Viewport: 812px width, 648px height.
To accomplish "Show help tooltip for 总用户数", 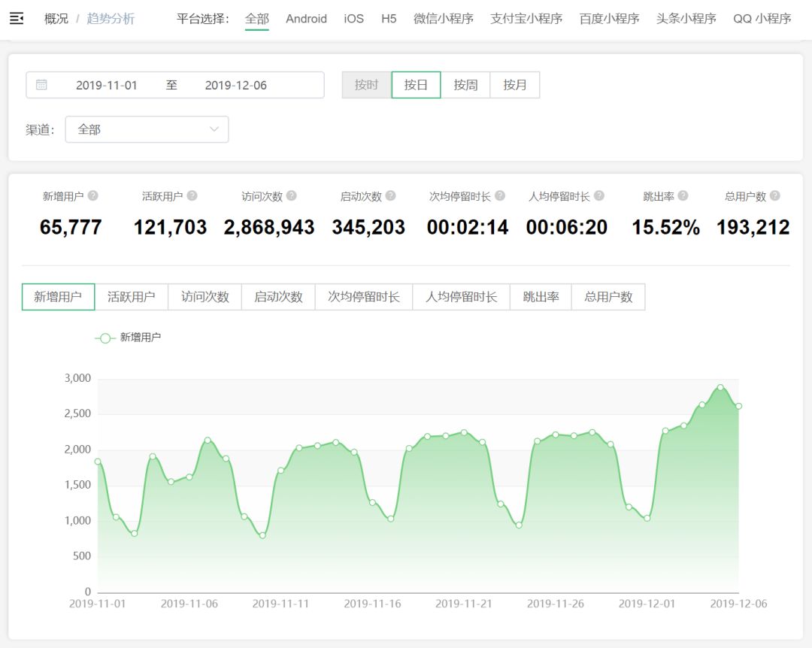I will coord(774,195).
